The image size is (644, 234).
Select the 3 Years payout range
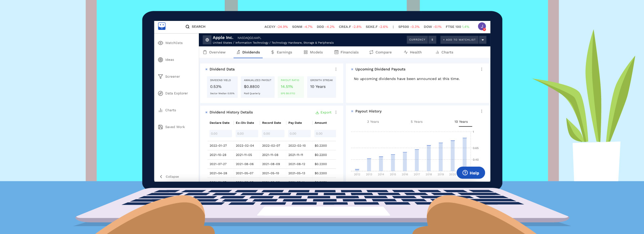coord(373,122)
